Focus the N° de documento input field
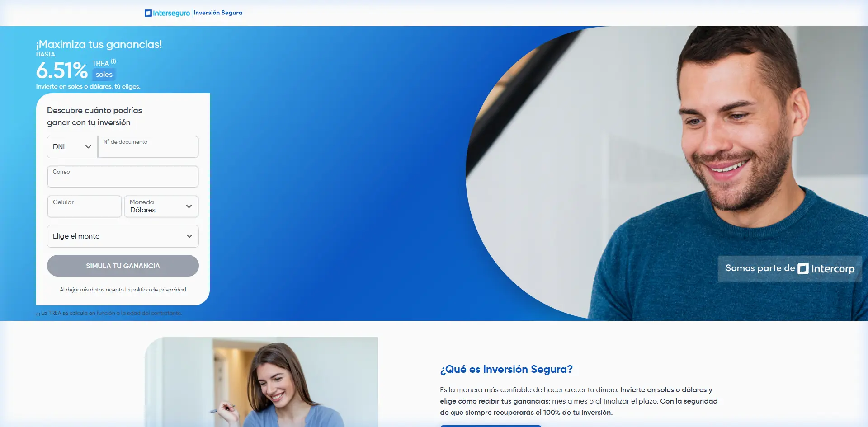Screen dimensions: 868x427 pyautogui.click(x=148, y=147)
